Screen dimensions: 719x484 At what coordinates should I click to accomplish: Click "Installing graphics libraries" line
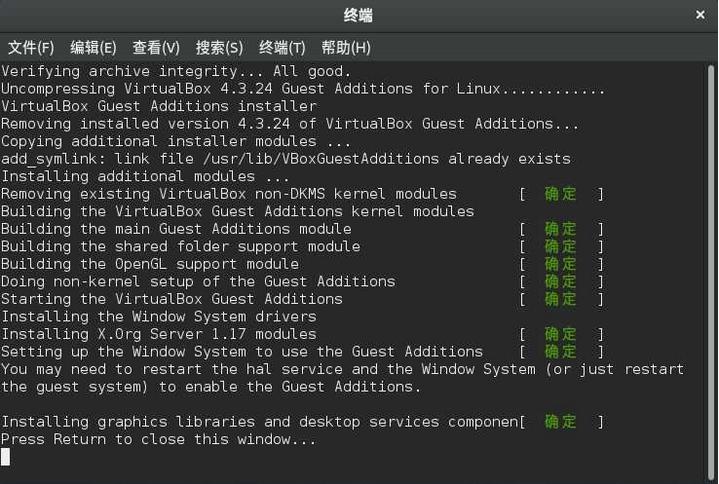tap(260, 422)
